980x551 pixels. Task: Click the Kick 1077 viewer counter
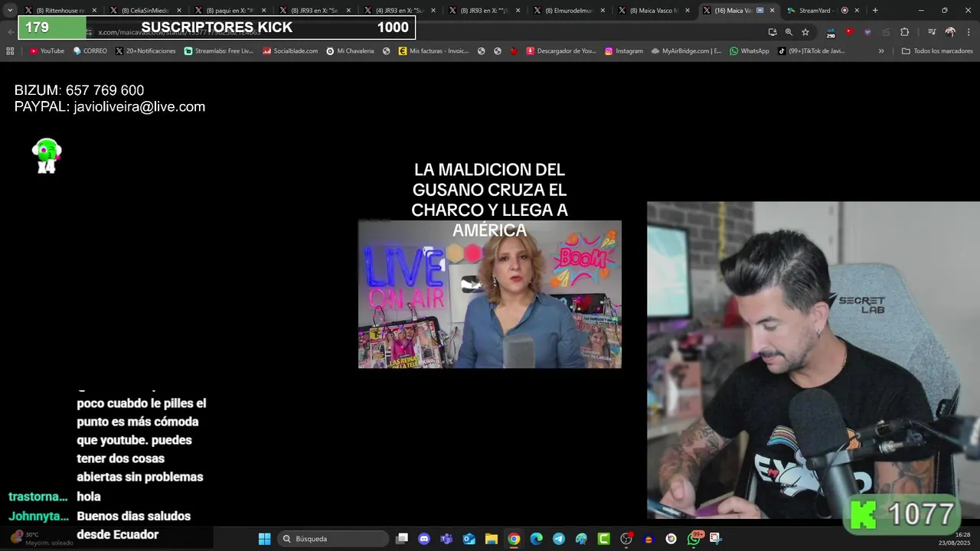tap(903, 514)
